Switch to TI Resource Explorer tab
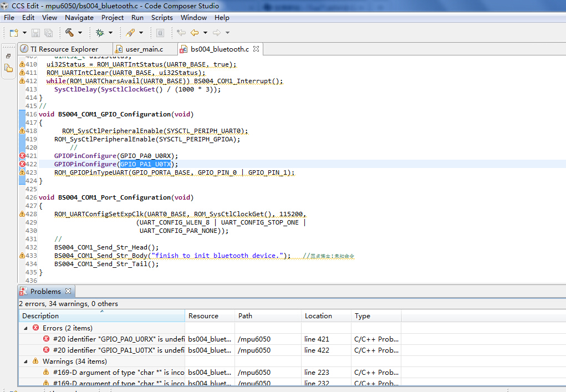 pos(64,49)
